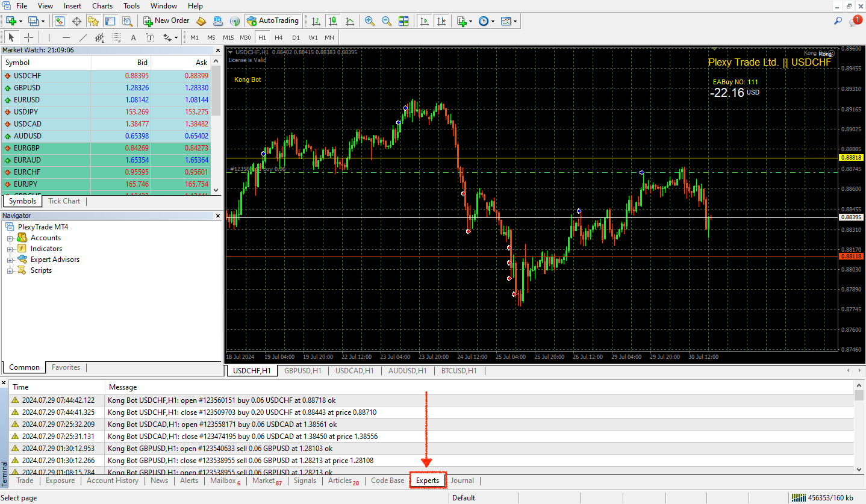This screenshot has height=504, width=866.
Task: Open the Insert menu
Action: point(73,6)
